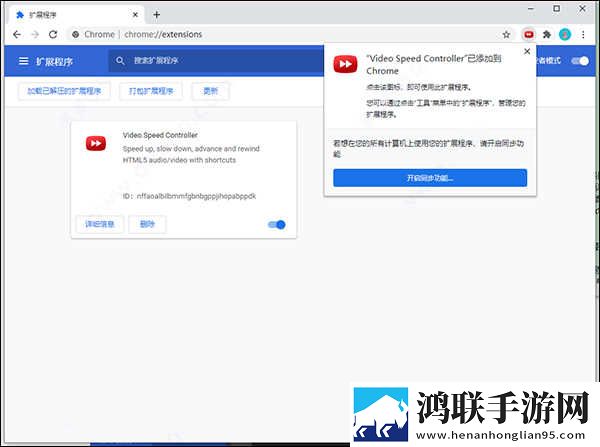Viewport: 600px width, 447px height.
Task: Select the 扩展程序 browser tab
Action: tap(77, 15)
